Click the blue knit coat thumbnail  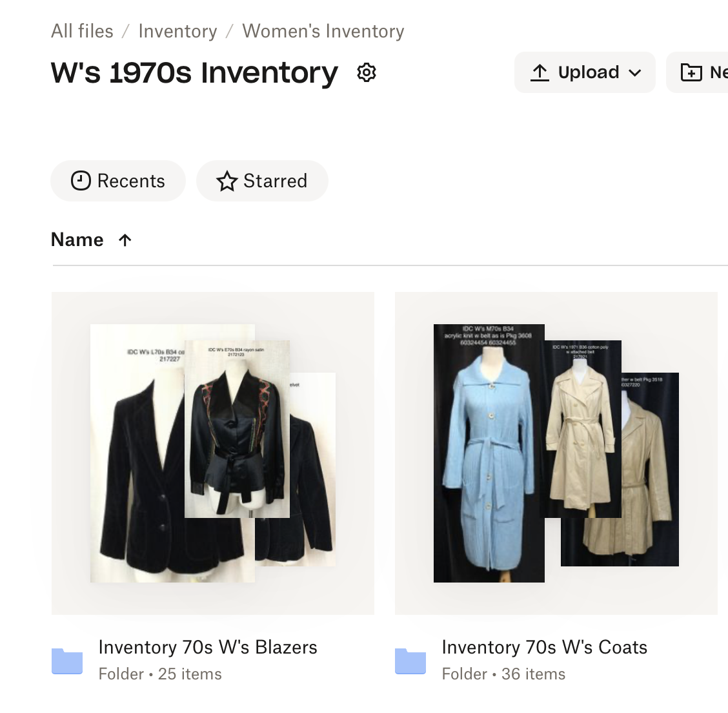[x=489, y=465]
